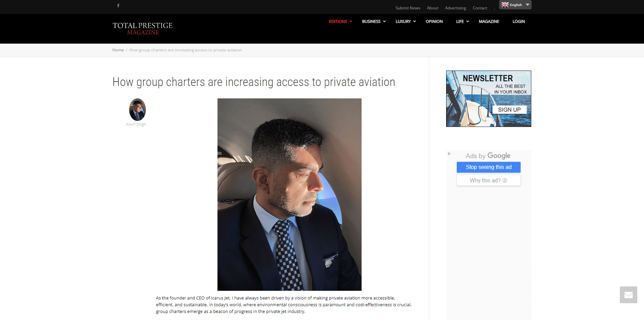Screen dimensions: 644x320
Task: Click the back arrow in ad panel
Action: click(449, 154)
